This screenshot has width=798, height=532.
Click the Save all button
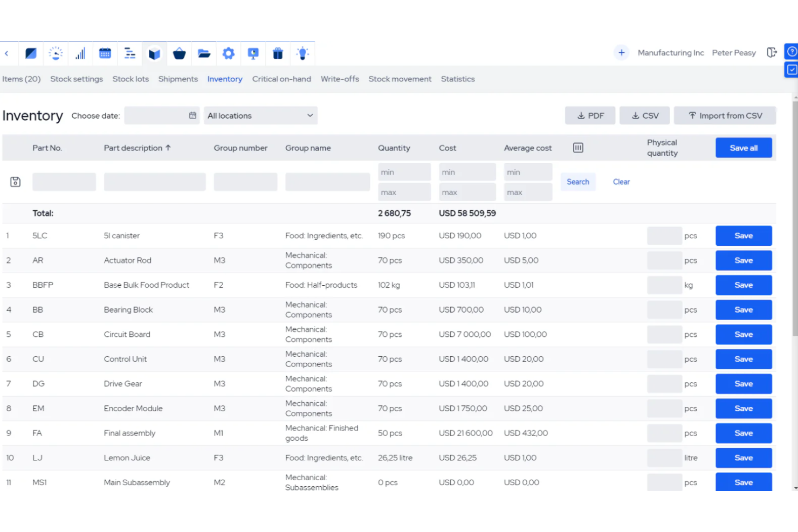pos(744,148)
